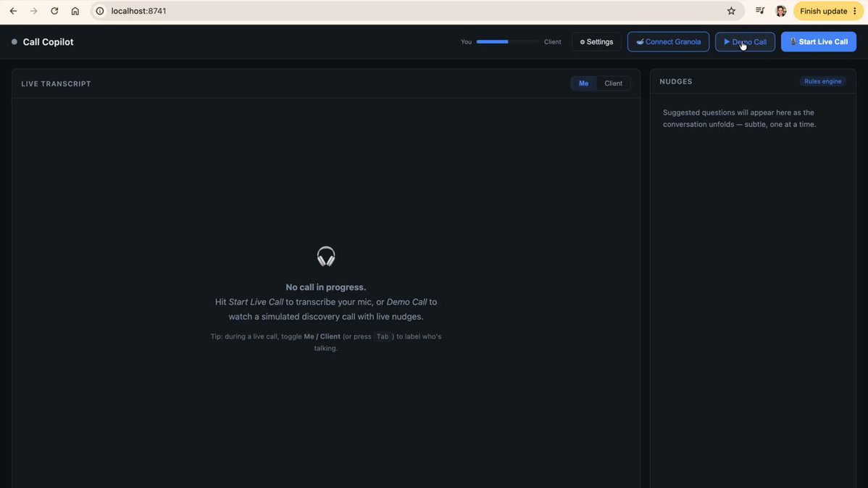Click the Call Copilot status dot

tap(14, 41)
